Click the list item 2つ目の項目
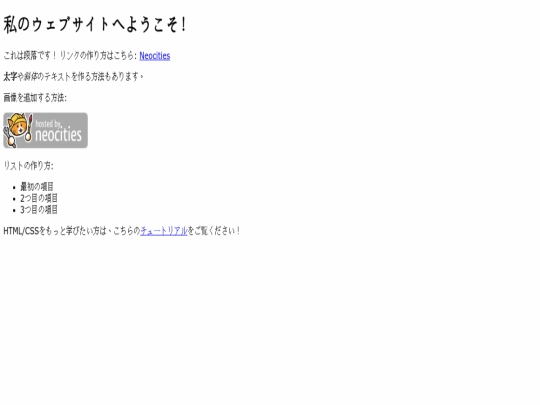 click(39, 198)
